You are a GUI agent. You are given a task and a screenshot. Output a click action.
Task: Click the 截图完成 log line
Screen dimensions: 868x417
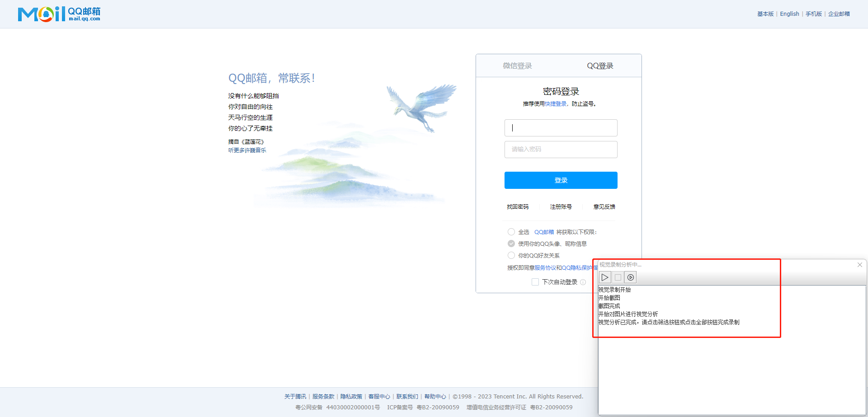click(609, 306)
